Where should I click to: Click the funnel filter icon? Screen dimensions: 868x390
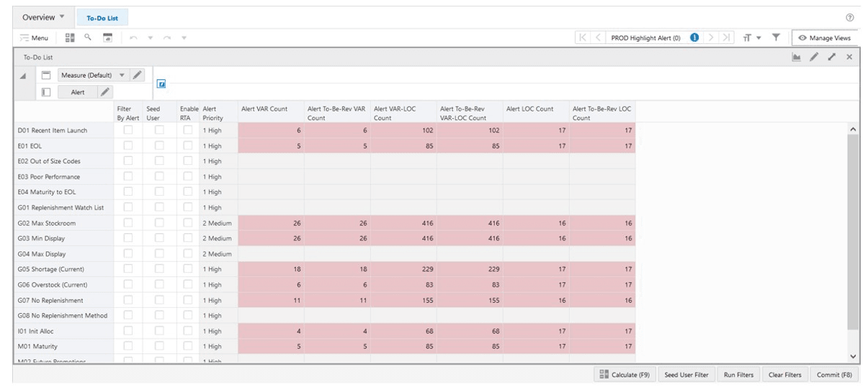[x=776, y=37]
